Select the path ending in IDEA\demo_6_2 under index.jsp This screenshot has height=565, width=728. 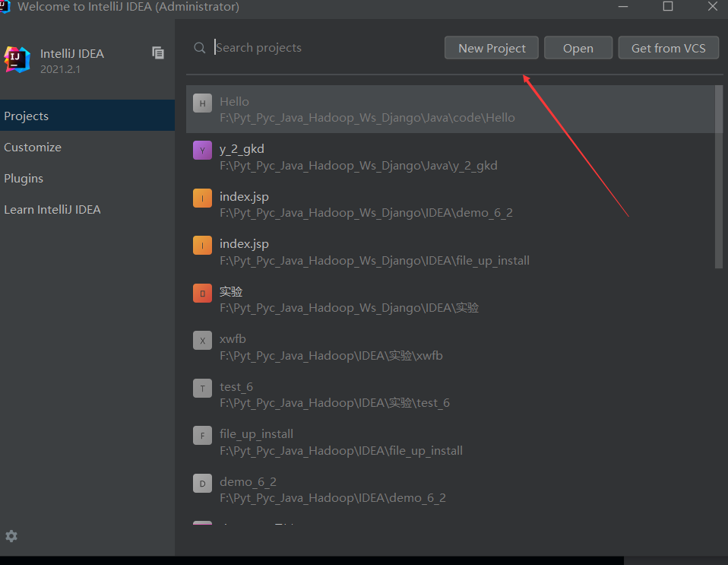click(366, 213)
